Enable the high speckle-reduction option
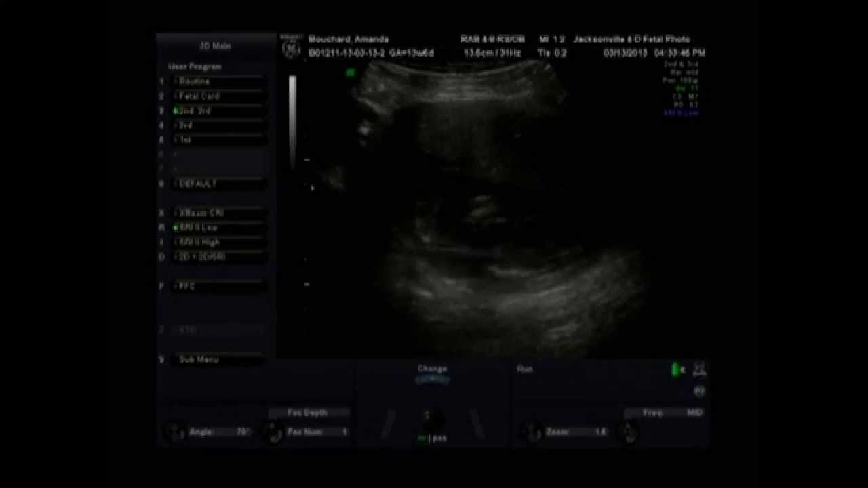 pos(218,242)
